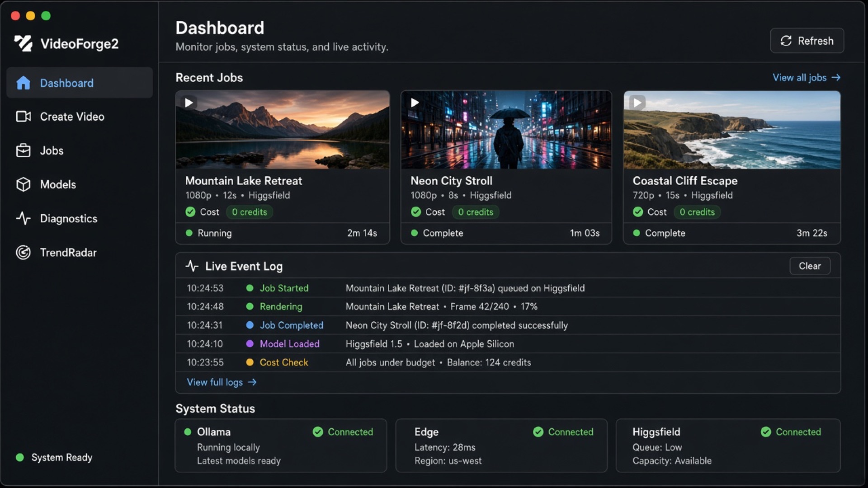Click the Ollama system status heading
Viewport: 868px width, 488px height.
pyautogui.click(x=214, y=432)
